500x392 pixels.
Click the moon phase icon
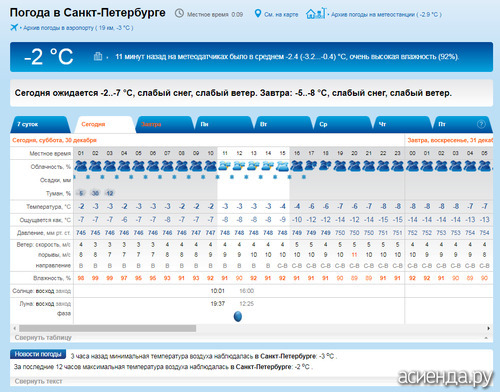pyautogui.click(x=238, y=316)
